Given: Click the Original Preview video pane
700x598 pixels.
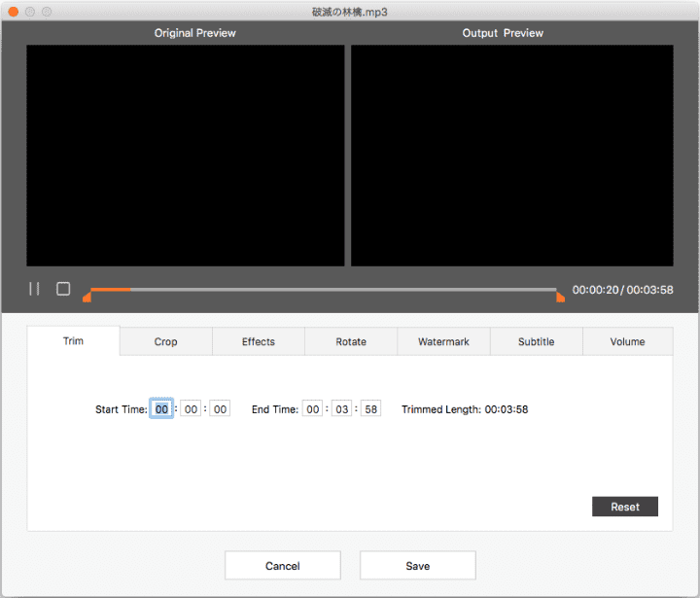Looking at the screenshot, I should (x=186, y=156).
